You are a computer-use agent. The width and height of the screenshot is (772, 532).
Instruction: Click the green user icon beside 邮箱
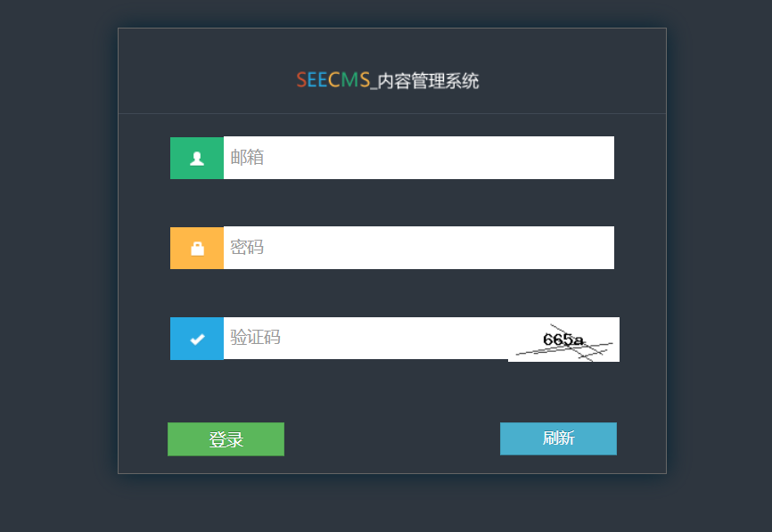click(197, 158)
